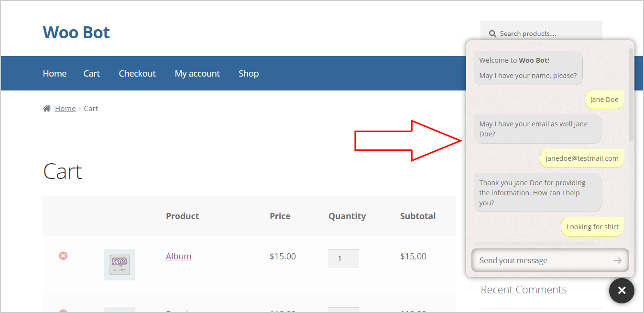Close the chatbot with the X button
Screen dimensions: 644x313
(622, 291)
